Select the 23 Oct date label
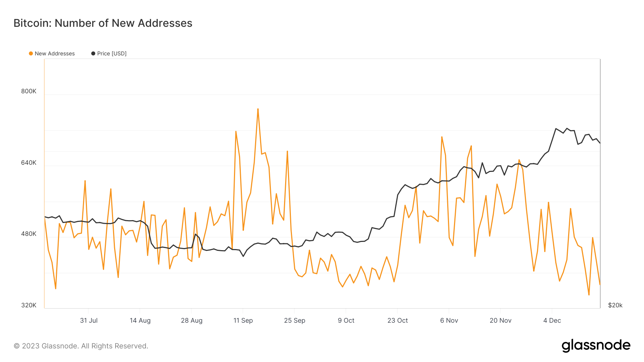The width and height of the screenshot is (644, 362). coord(397,321)
